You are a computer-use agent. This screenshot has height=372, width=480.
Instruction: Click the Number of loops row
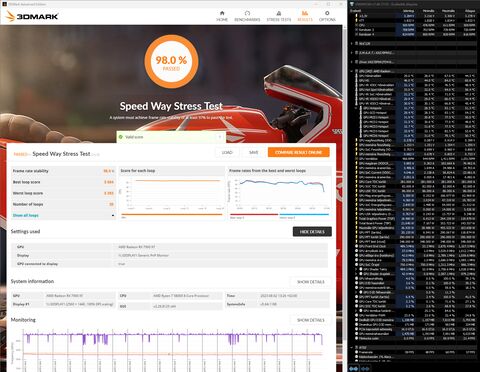pos(63,204)
